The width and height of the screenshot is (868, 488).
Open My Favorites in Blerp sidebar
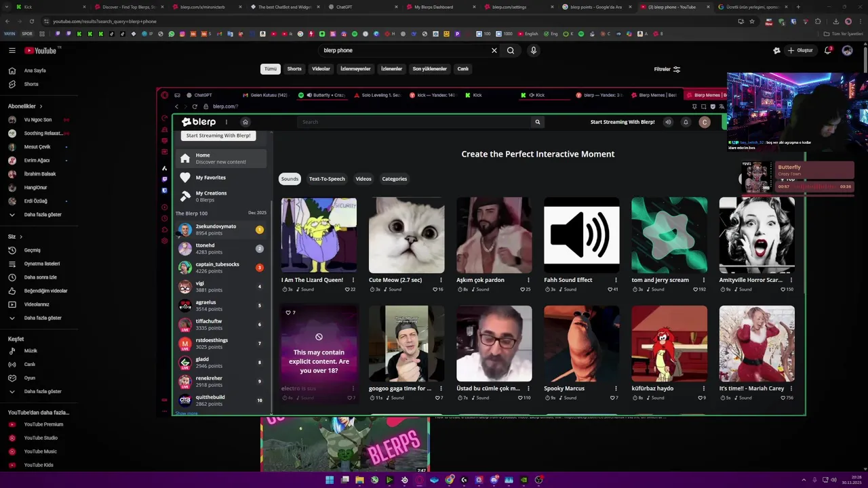221,178
